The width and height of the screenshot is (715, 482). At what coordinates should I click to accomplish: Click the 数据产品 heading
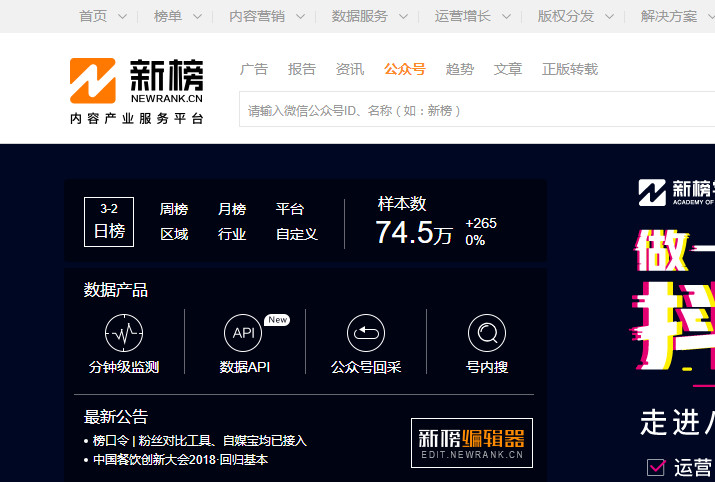[x=116, y=290]
